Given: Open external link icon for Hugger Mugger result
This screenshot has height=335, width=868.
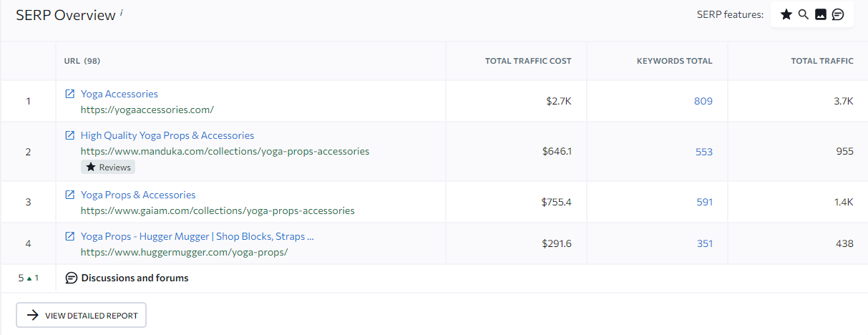Looking at the screenshot, I should [x=70, y=236].
